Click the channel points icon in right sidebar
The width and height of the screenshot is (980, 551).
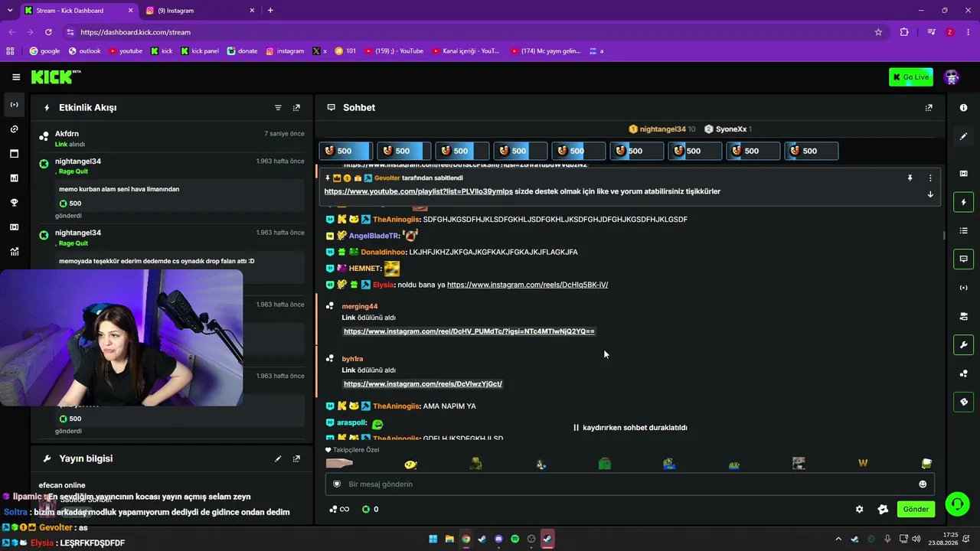pos(963,373)
